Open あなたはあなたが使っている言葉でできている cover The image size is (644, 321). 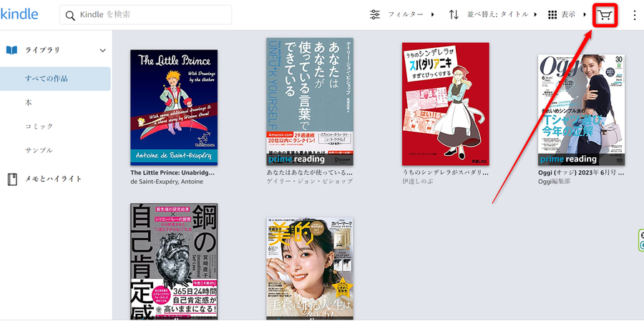[x=310, y=102]
